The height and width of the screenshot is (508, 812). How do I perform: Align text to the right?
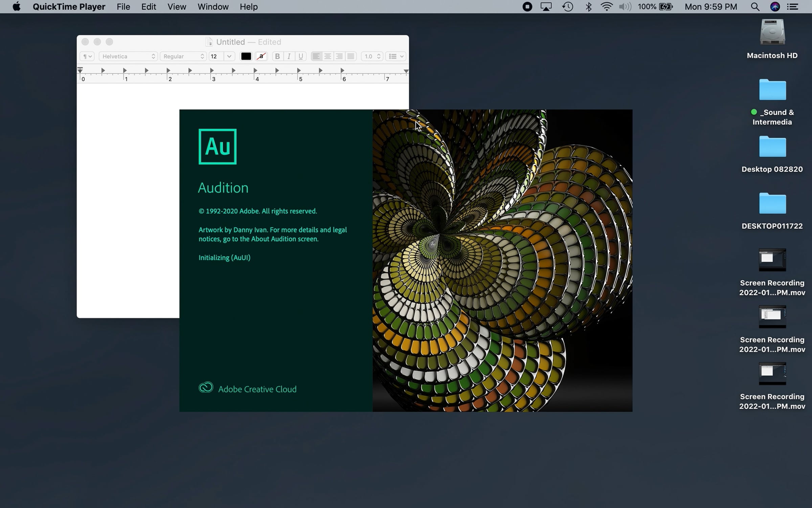tap(339, 56)
